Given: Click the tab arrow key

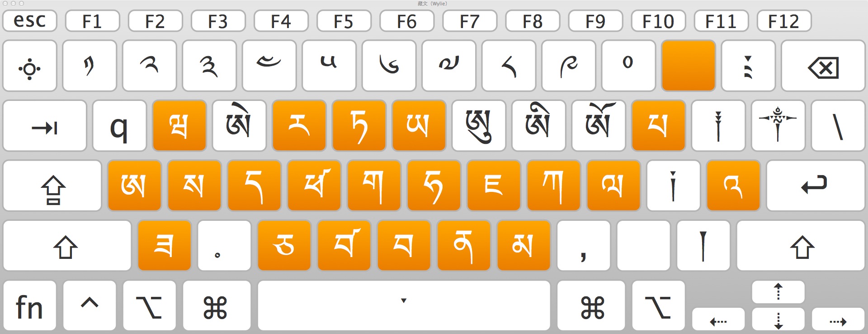Looking at the screenshot, I should (x=45, y=126).
